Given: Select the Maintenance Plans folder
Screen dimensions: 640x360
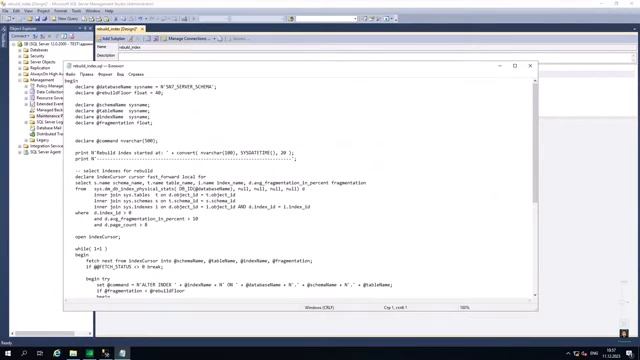Looking at the screenshot, I should 49,116.
